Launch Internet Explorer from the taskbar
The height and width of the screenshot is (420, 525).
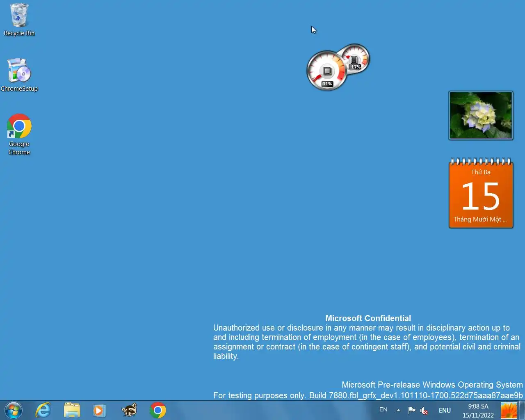pyautogui.click(x=43, y=410)
